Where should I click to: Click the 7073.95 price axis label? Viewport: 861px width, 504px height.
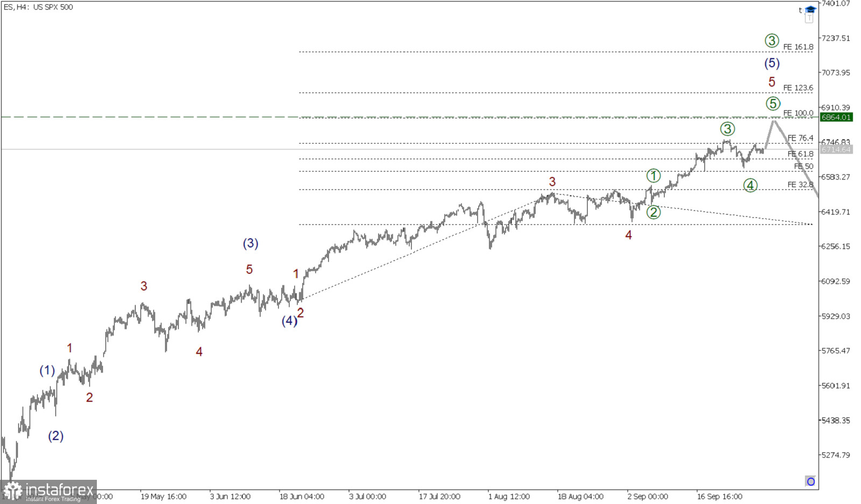coord(836,73)
